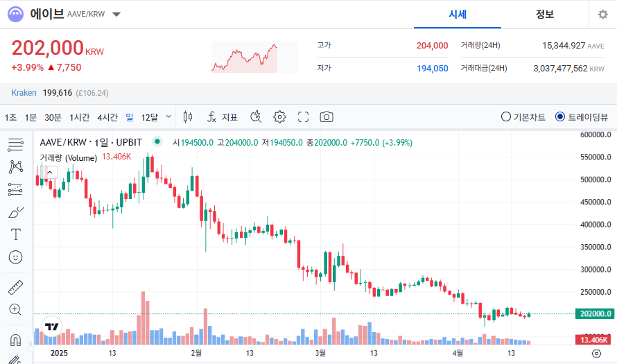617x364 pixels.
Task: Open the emoji icons tool
Action: click(16, 257)
